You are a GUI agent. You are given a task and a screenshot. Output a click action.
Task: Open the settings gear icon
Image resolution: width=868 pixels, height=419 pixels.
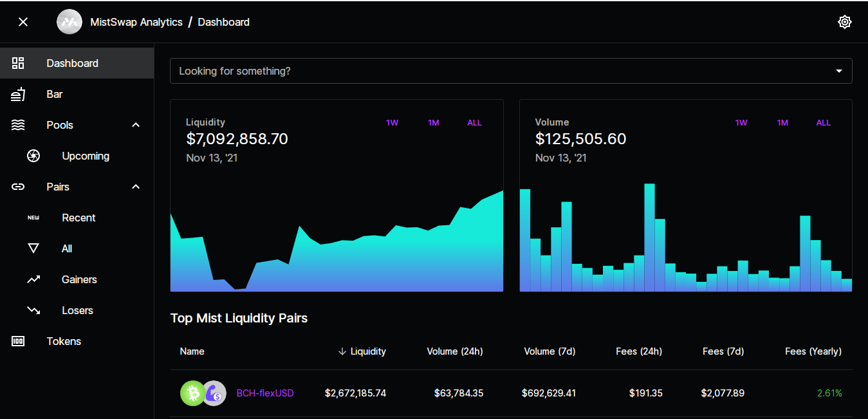845,22
